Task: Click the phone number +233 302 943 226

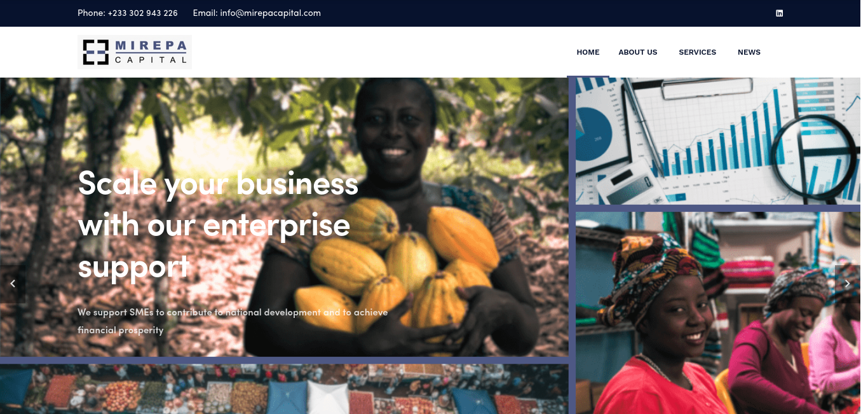Action: [143, 13]
